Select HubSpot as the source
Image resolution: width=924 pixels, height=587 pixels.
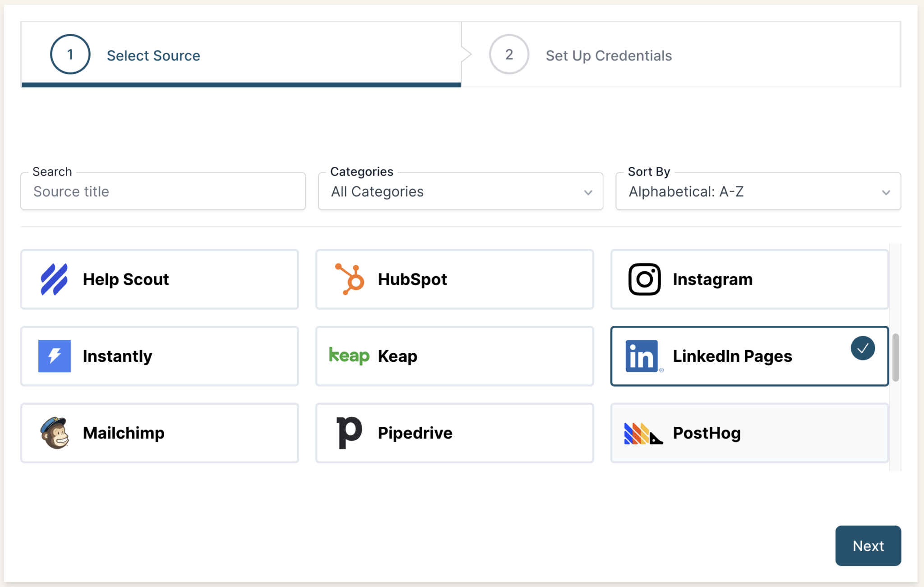click(x=454, y=279)
